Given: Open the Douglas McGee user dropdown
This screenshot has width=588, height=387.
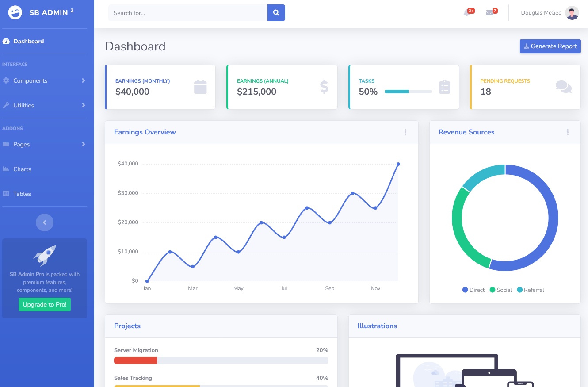Looking at the screenshot, I should [x=550, y=13].
